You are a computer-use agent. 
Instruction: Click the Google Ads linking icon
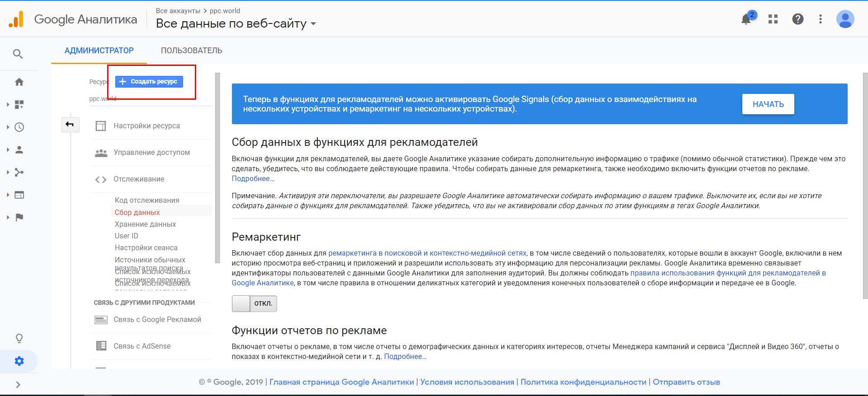point(101,320)
